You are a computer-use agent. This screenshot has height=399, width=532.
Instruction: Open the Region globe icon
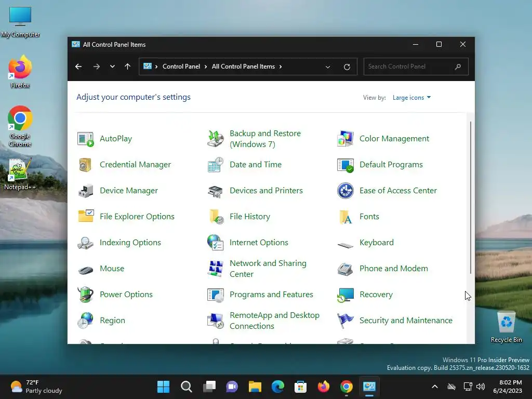[85, 320]
